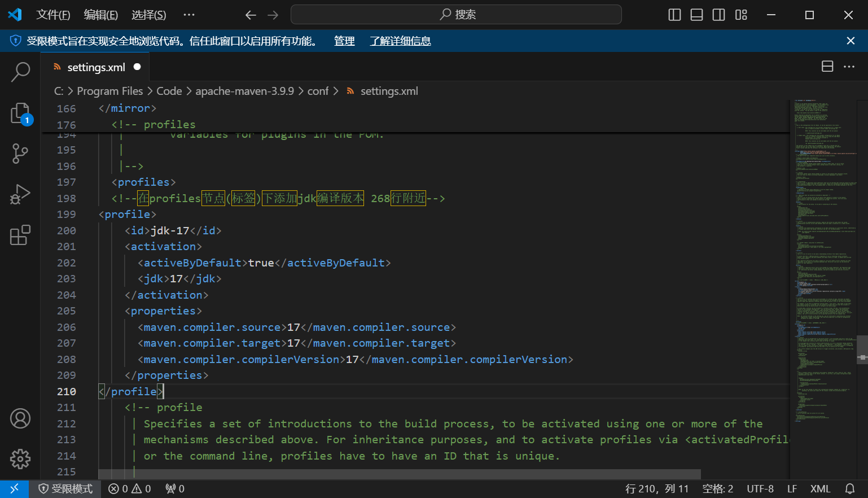This screenshot has height=498, width=868.
Task: Click the notifications bell in status bar
Action: (849, 489)
